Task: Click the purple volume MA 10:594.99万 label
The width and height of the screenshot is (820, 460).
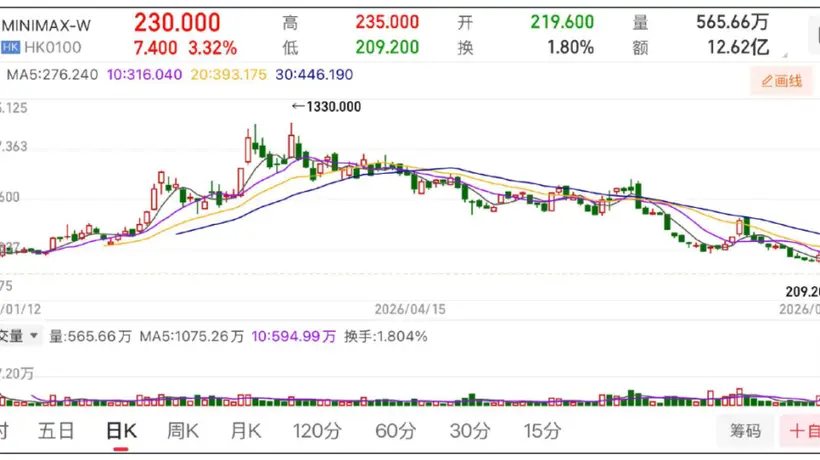Action: click(x=293, y=336)
